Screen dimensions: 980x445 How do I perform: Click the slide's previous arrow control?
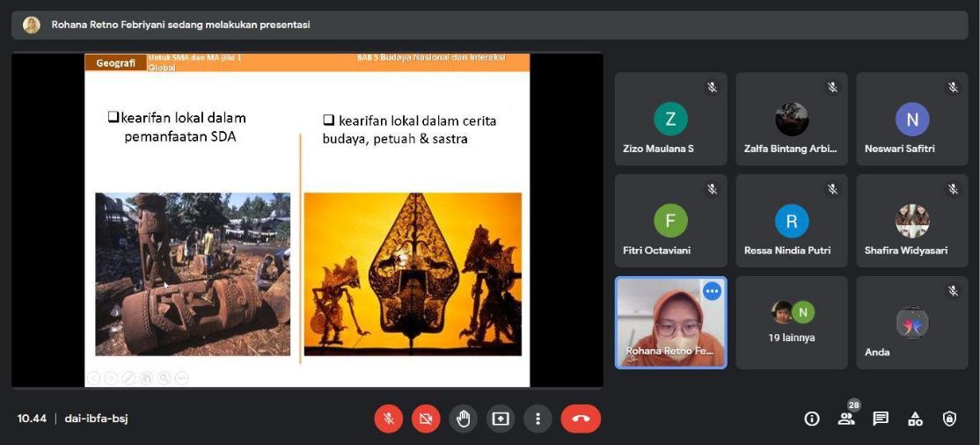tap(93, 378)
